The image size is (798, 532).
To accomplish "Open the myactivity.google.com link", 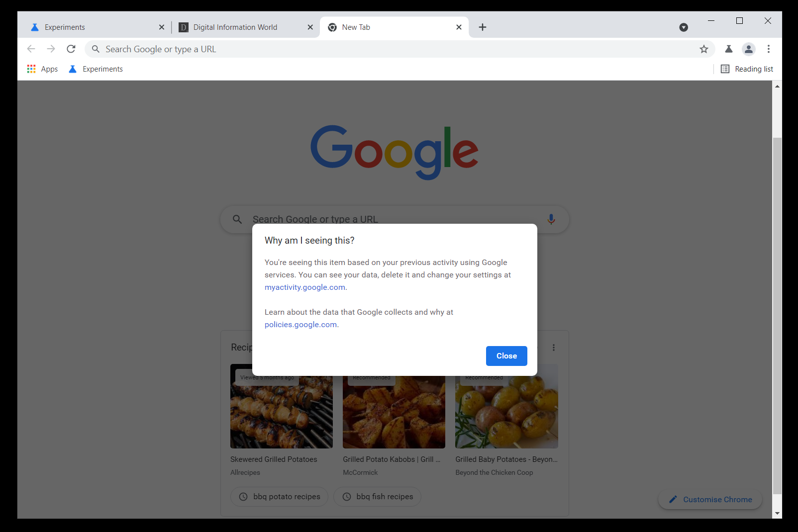I will click(304, 287).
